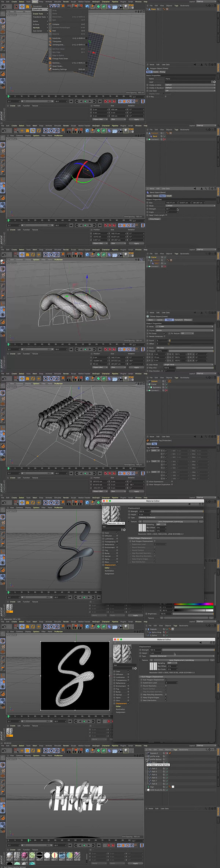Reset PSR icon above the bent tube viewport
This screenshot has width=220, height=868.
(132, 130)
